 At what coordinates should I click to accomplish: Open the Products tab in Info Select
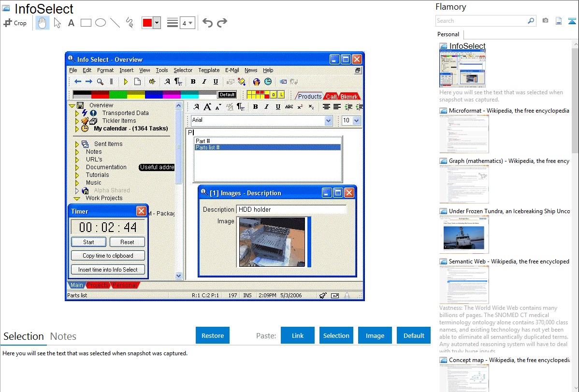[309, 97]
